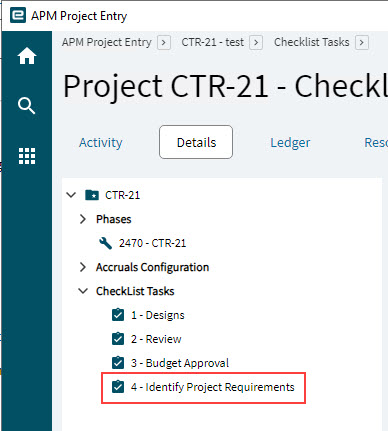Select the Phases tree label

tap(114, 219)
